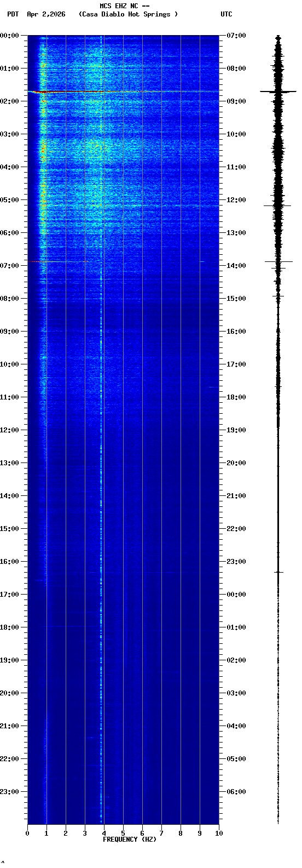Viewport: 302px width, 868px height.
Task: Click the '03:00' PDT time label
Action: click(x=9, y=134)
